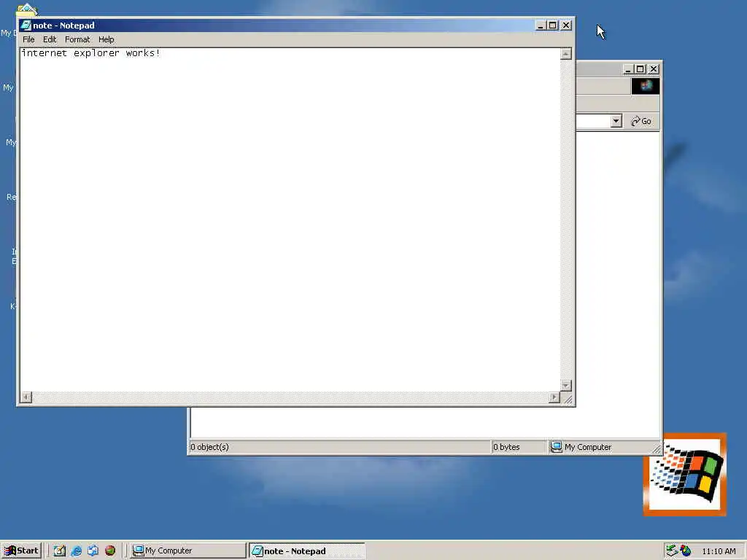The width and height of the screenshot is (747, 560).
Task: Click Show Desktop quick launch icon
Action: coord(60,551)
